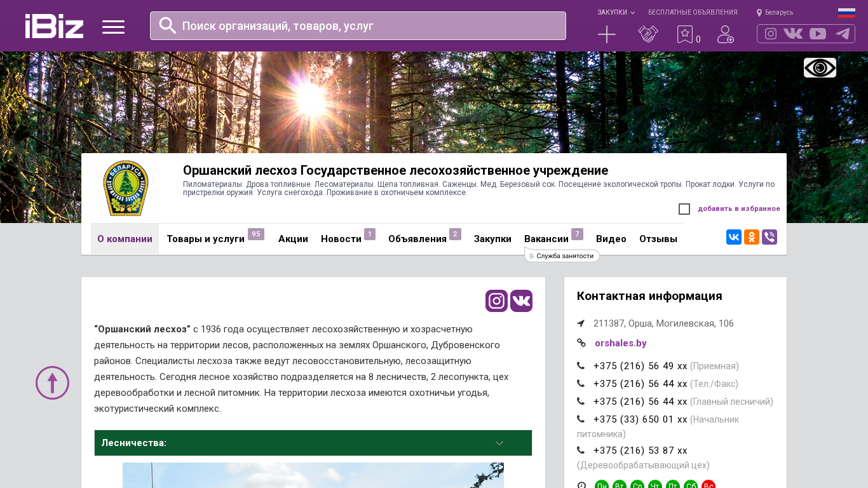Click the Лесничества chevron arrow
868x488 pixels.
(499, 443)
